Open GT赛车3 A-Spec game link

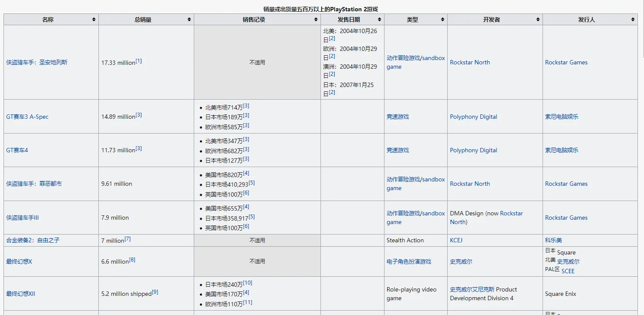pos(27,117)
